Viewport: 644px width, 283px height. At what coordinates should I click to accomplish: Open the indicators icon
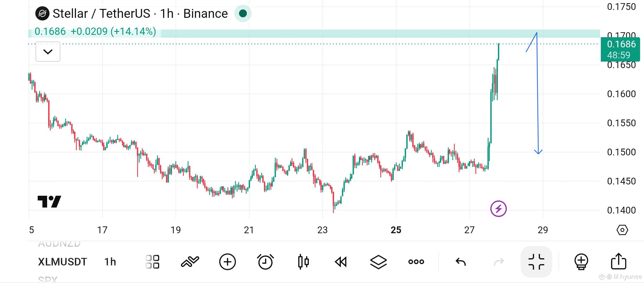tap(190, 262)
